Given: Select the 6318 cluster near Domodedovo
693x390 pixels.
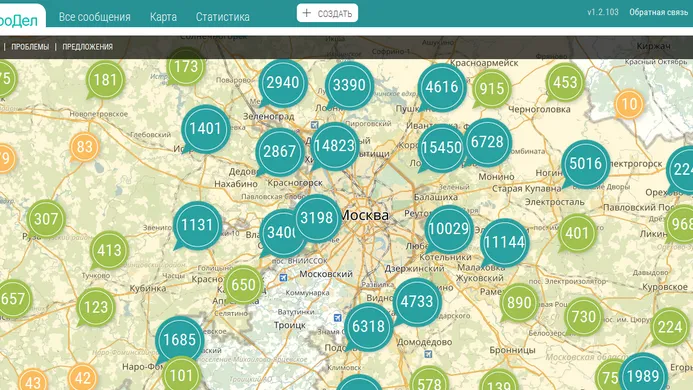Looking at the screenshot, I should pos(368,327).
